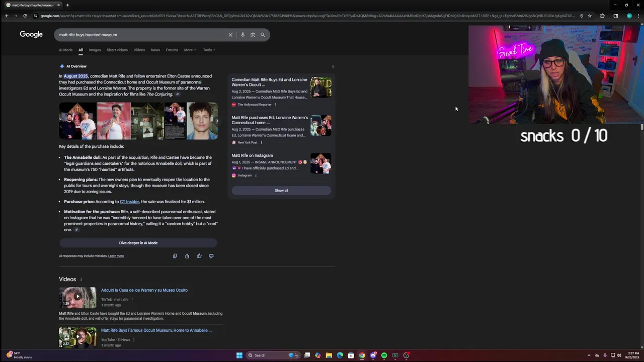Viewport: 644px width, 362px height.
Task: Open the CT Insider link
Action: coord(129,202)
